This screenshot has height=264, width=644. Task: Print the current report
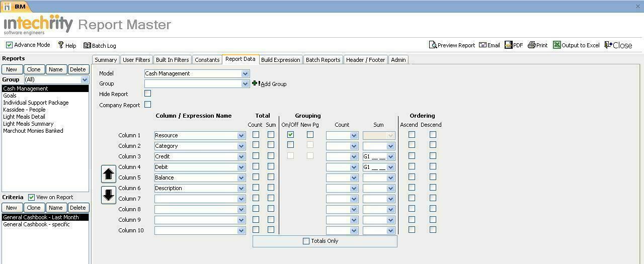(537, 45)
